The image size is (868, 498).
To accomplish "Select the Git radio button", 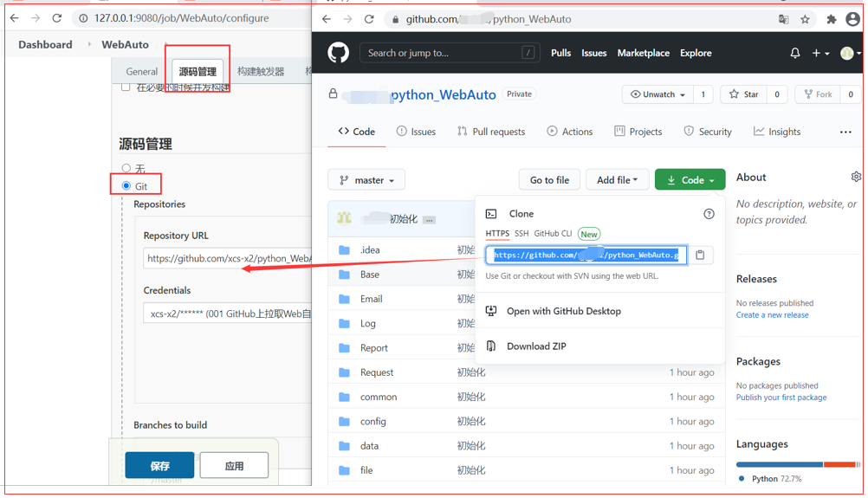I will (126, 186).
